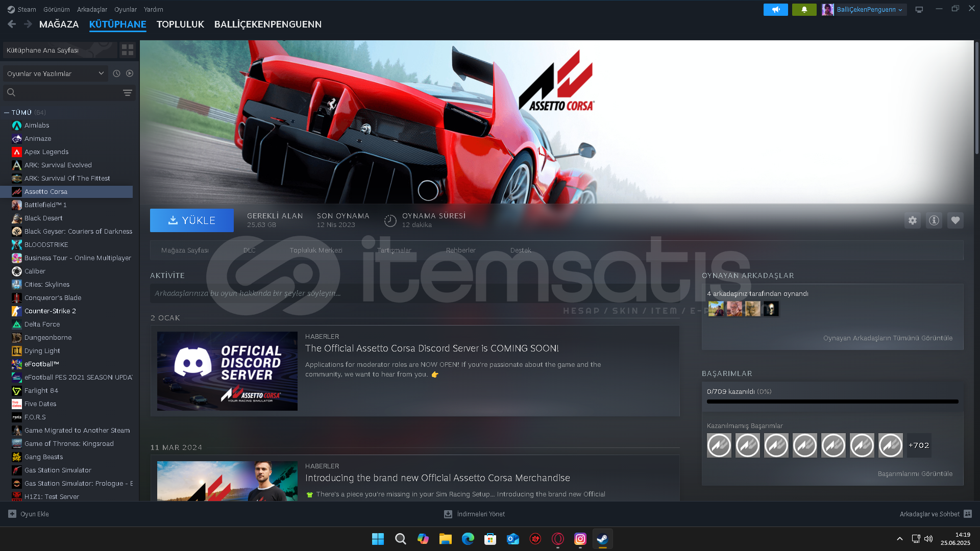Open the Official Discord Server news thumbnail
The image size is (980, 551).
pos(227,371)
